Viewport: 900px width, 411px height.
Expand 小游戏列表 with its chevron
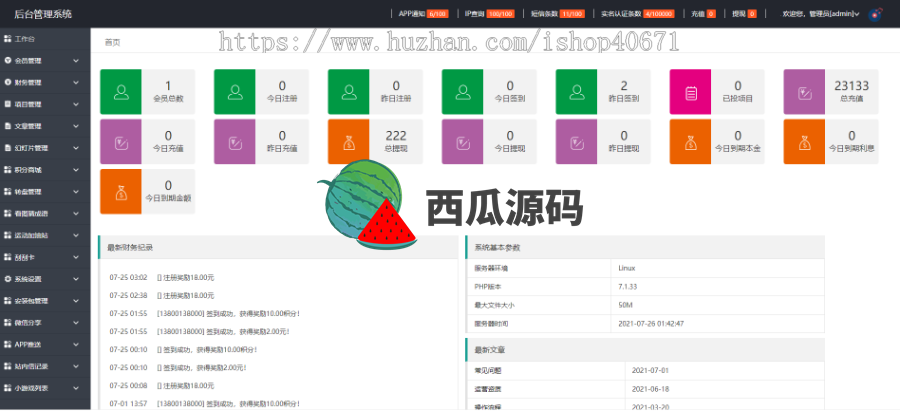(76, 387)
